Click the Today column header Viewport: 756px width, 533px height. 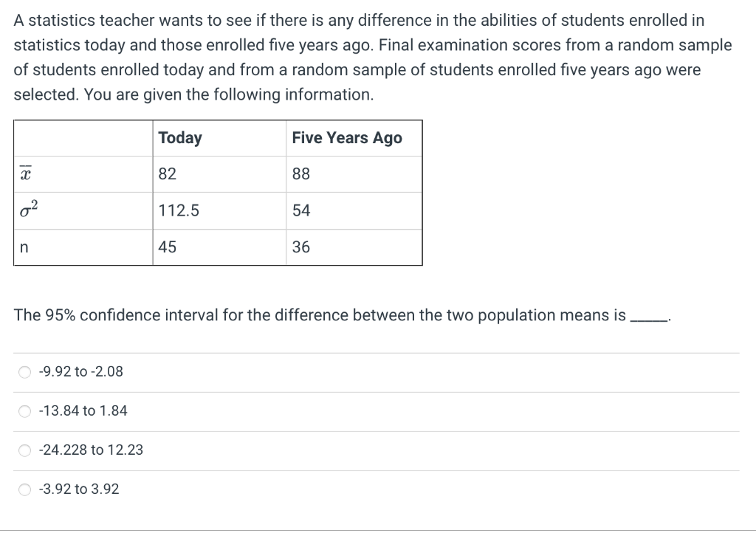tap(219, 138)
